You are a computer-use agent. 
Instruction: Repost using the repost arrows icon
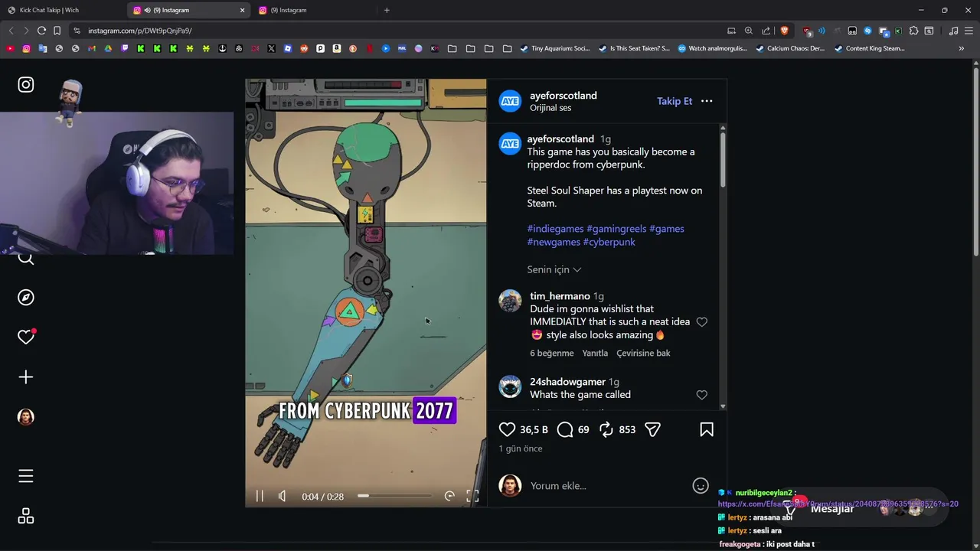pos(606,429)
